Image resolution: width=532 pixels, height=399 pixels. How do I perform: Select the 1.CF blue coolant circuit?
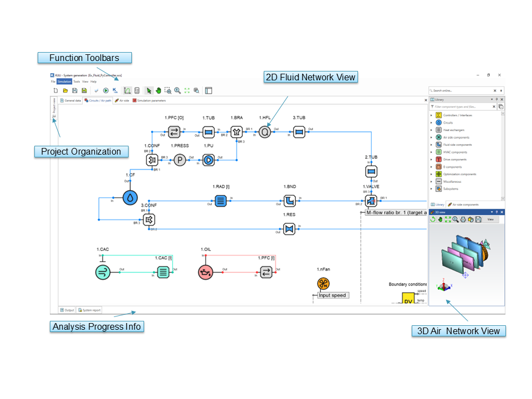coord(130,197)
